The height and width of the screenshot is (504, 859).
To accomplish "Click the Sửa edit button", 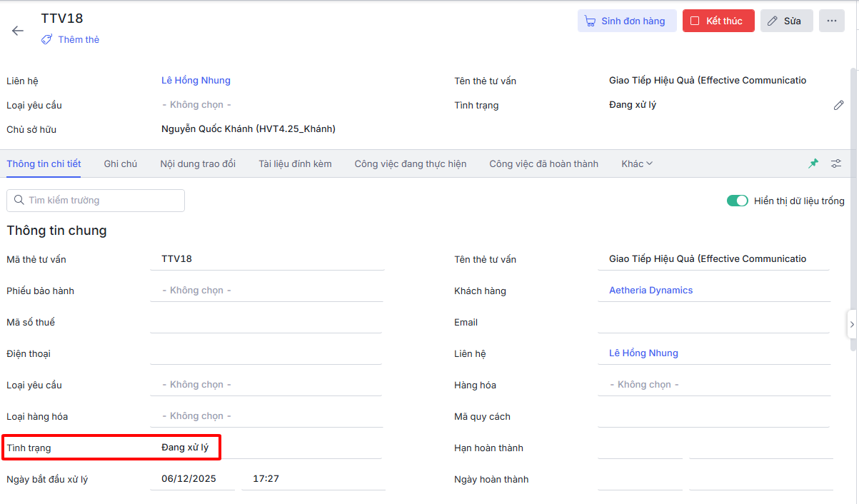I will (x=786, y=21).
